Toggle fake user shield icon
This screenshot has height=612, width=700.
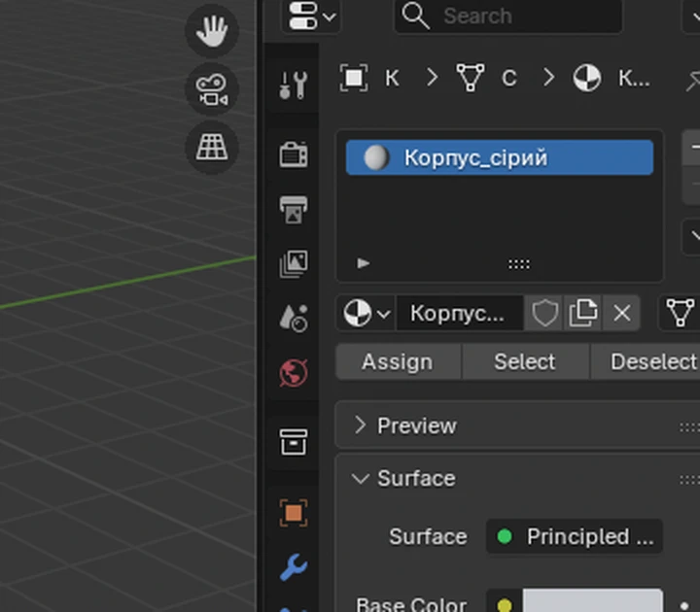click(x=544, y=313)
